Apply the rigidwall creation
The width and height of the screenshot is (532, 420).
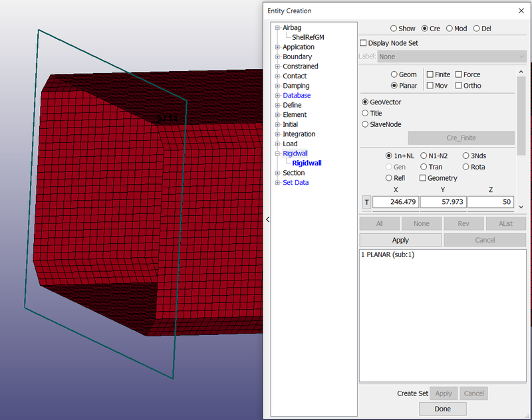pos(400,239)
